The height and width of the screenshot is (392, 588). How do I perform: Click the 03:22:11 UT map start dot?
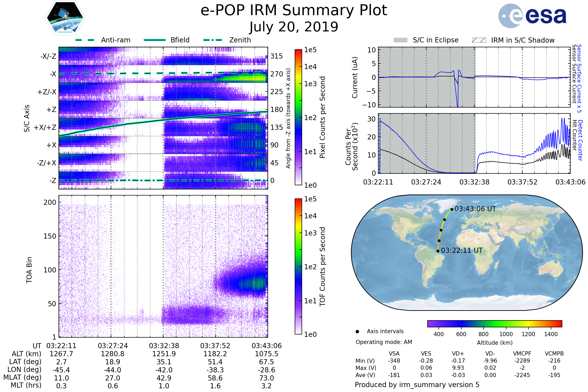[438, 251]
